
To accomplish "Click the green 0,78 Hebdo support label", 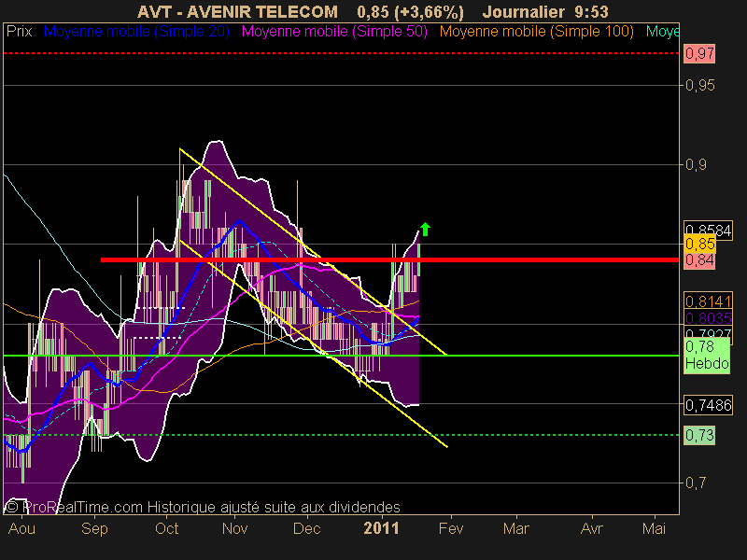I will (707, 356).
